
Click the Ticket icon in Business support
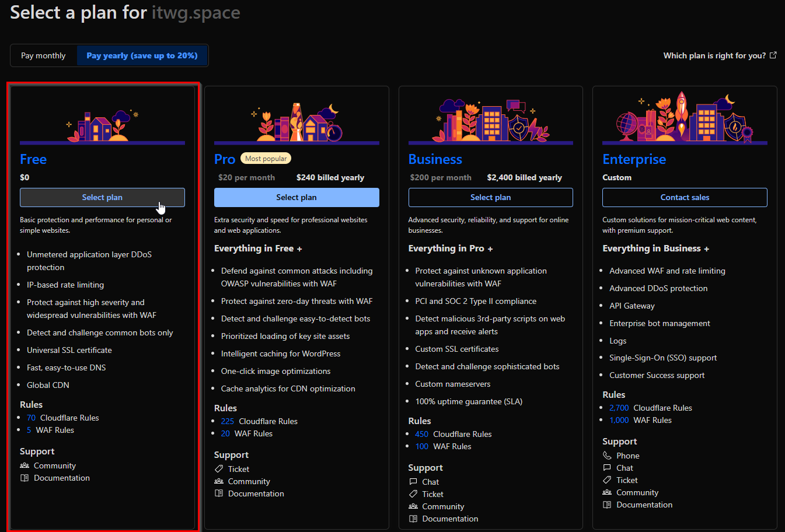pyautogui.click(x=413, y=494)
